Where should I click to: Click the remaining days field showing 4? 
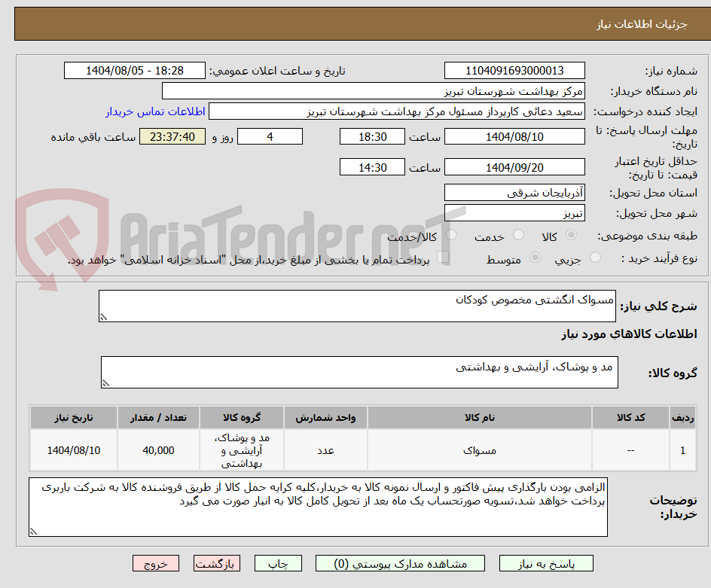click(270, 136)
